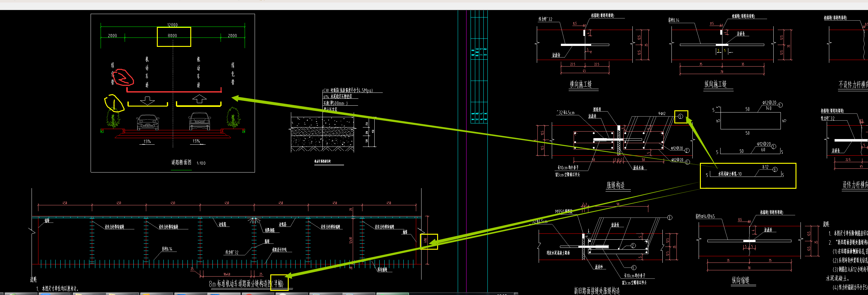Click the 水泥混凝土。 note line
The image size is (868, 295).
[x=838, y=278]
